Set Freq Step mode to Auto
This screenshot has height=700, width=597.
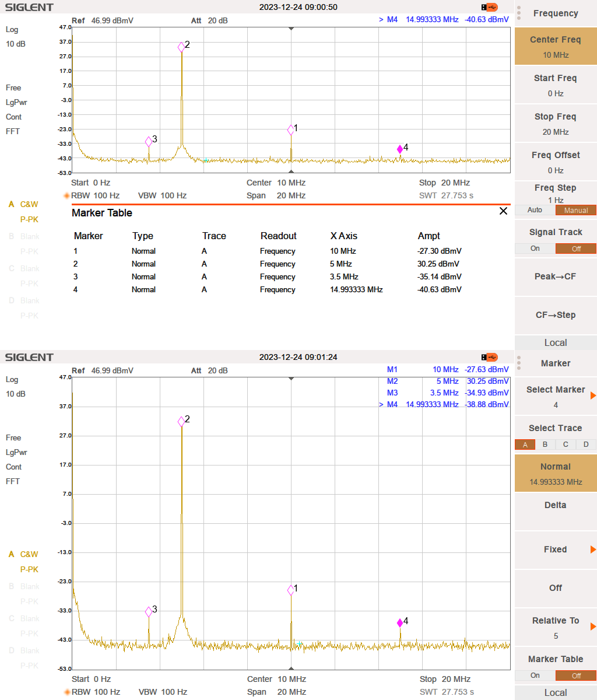(x=535, y=210)
